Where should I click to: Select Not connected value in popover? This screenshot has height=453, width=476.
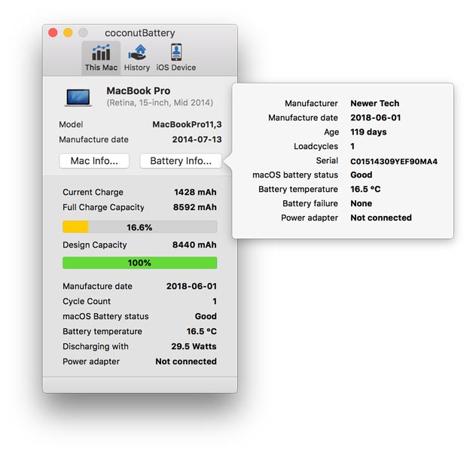click(381, 217)
